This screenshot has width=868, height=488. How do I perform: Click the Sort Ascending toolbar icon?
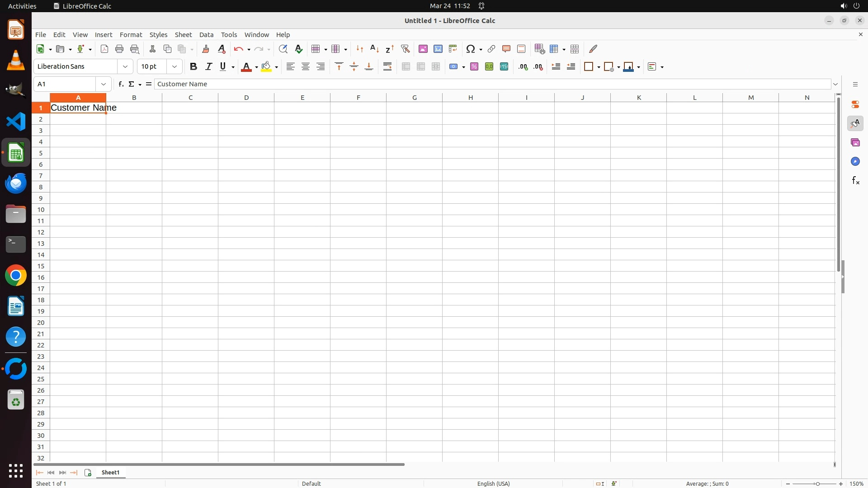point(374,49)
